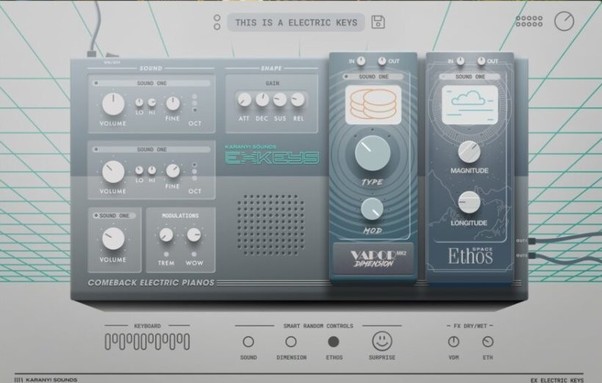Click the Ethos Space footswitch plate
Viewport: 602px width, 383px height.
tap(470, 257)
